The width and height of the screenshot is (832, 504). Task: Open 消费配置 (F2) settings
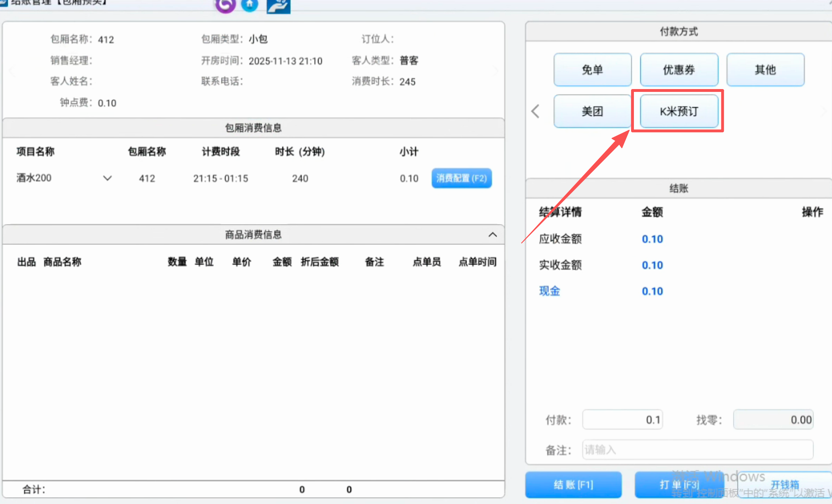(x=461, y=178)
